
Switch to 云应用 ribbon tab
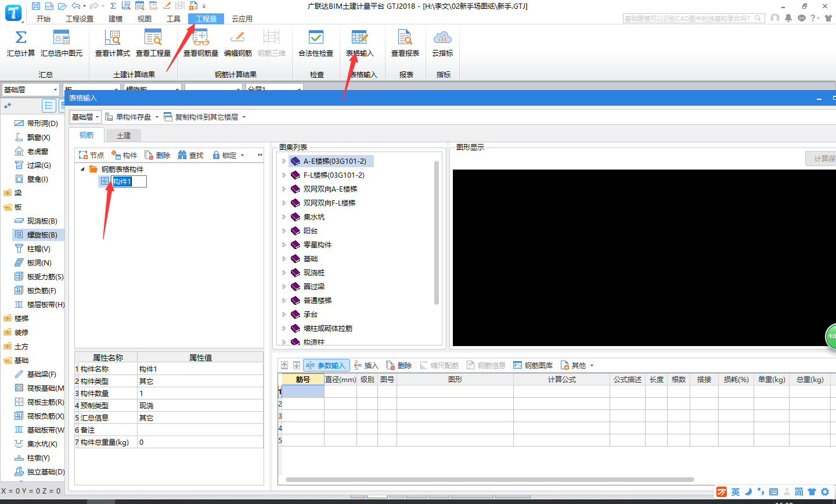pyautogui.click(x=242, y=19)
